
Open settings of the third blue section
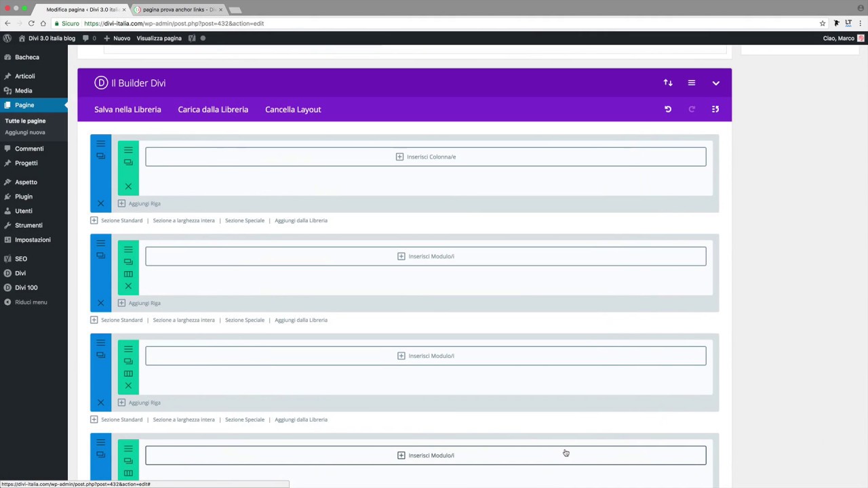pos(100,343)
